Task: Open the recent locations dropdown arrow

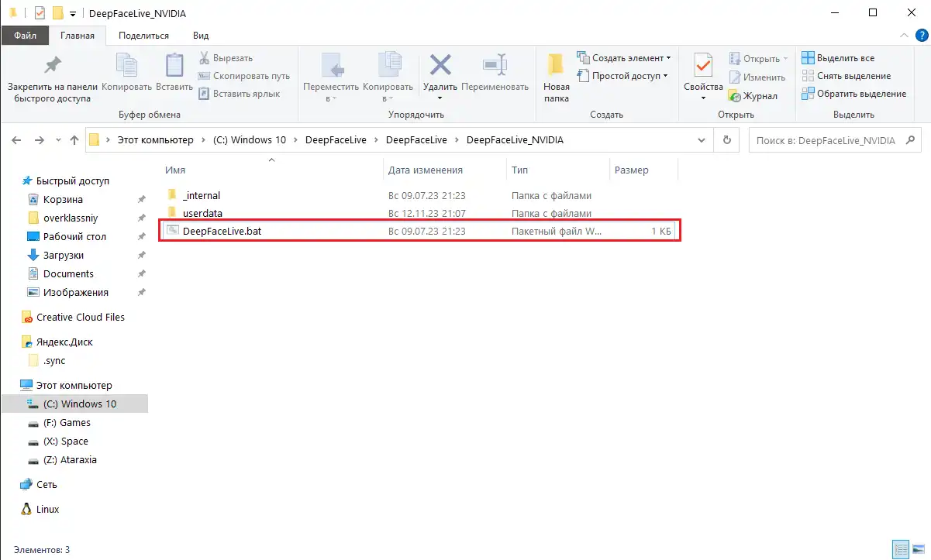Action: pyautogui.click(x=57, y=141)
